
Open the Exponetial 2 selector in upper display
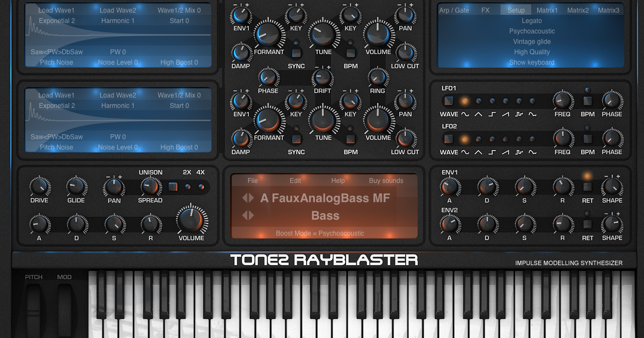tap(57, 20)
